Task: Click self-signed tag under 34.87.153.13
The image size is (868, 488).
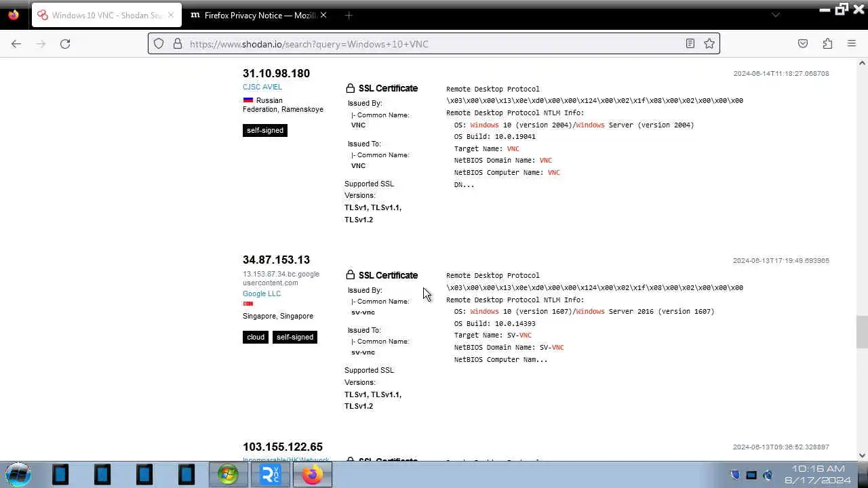Action: pyautogui.click(x=295, y=337)
